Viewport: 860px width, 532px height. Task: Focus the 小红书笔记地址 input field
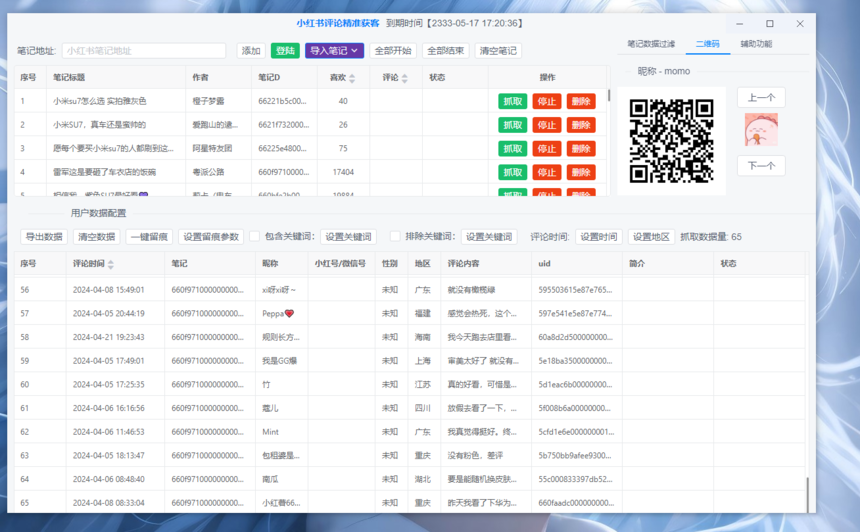(144, 50)
